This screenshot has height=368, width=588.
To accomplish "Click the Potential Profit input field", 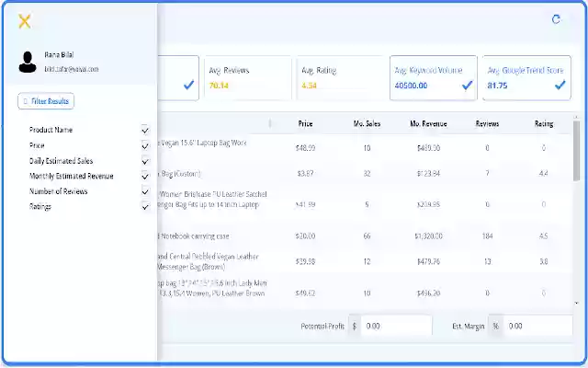I will (396, 326).
